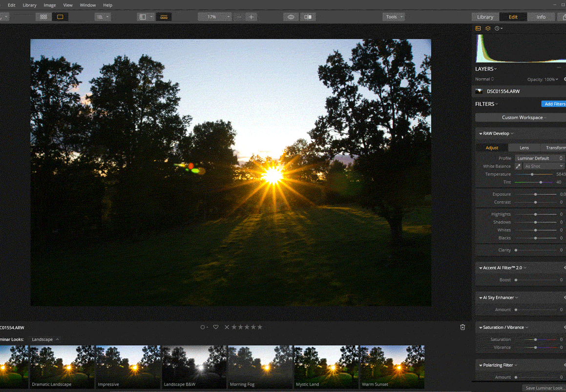Toggle the filmstrip display icon

[164, 17]
